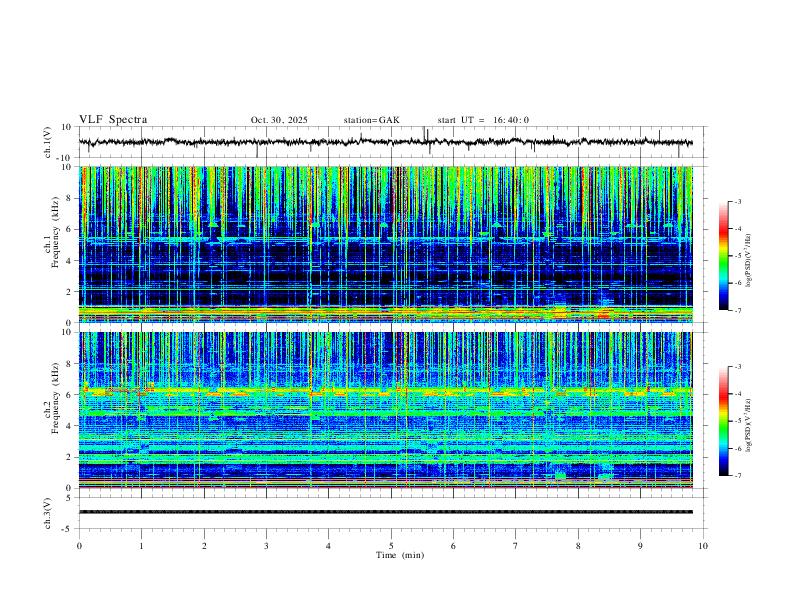Click the 'Time (min)' x-axis label

pos(400,555)
